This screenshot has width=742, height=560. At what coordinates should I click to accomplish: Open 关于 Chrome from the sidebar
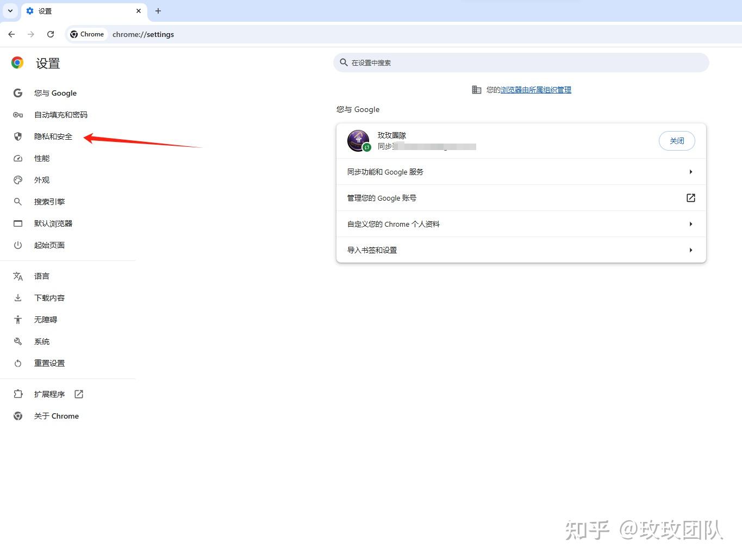click(56, 415)
